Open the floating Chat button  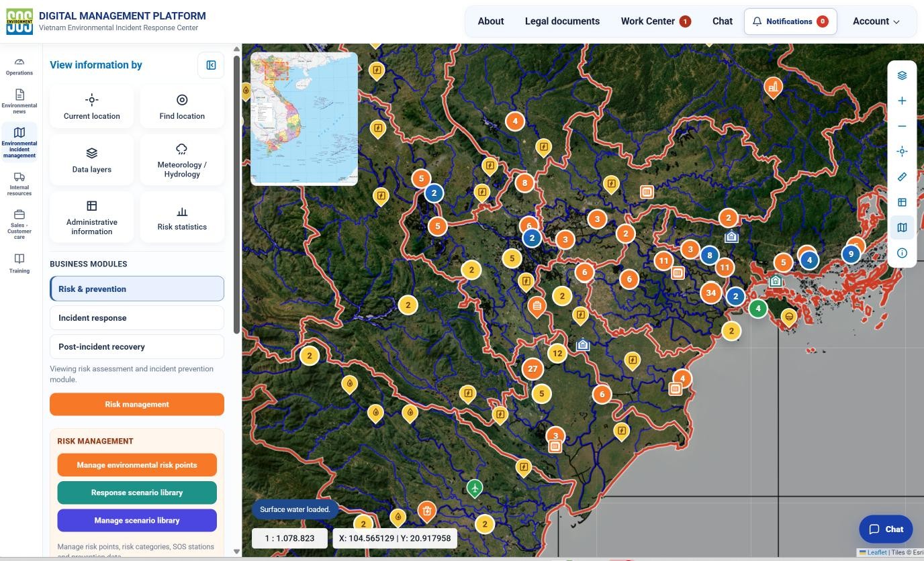click(x=886, y=529)
